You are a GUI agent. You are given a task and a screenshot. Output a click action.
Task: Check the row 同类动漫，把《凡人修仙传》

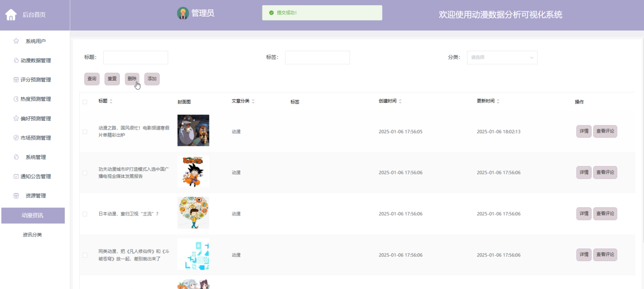coord(85,255)
